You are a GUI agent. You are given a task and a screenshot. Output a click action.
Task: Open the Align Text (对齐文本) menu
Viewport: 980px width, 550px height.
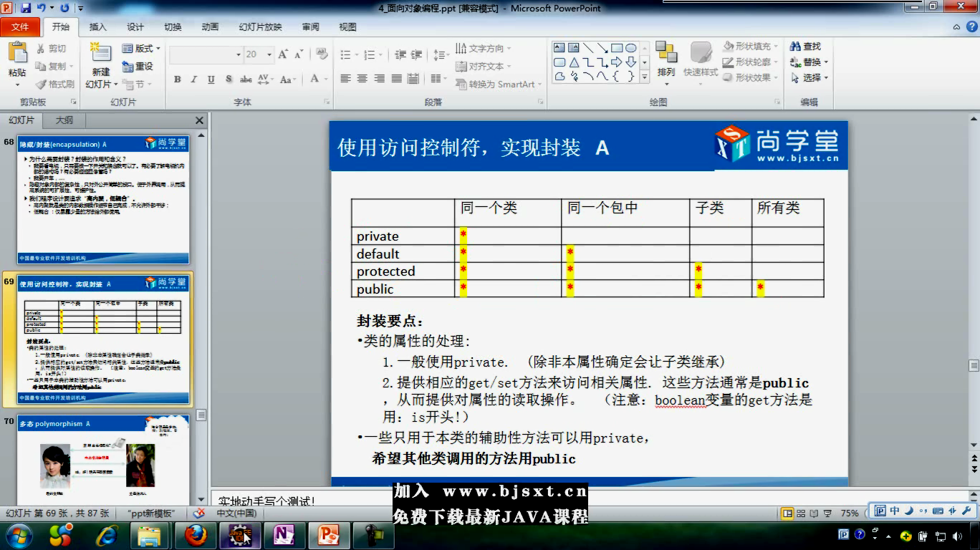click(484, 67)
